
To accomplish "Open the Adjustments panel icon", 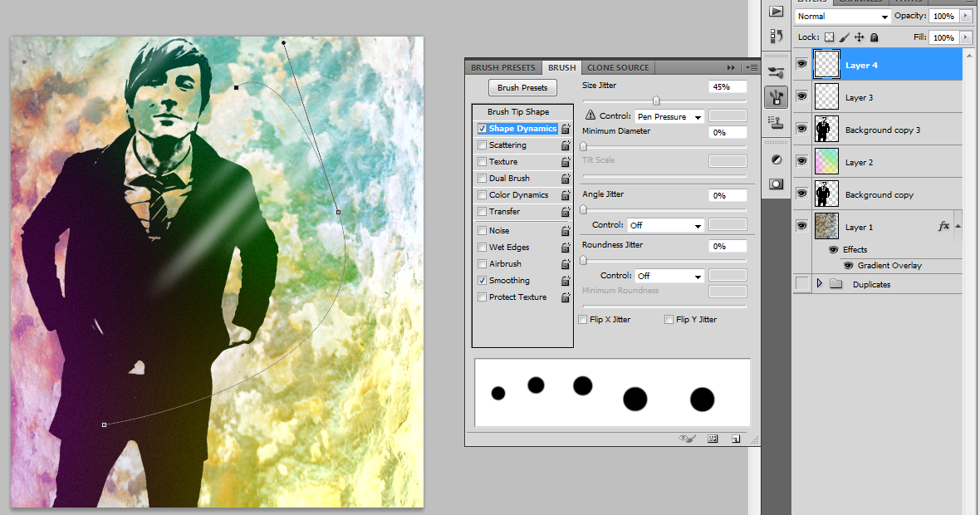I will point(777,160).
